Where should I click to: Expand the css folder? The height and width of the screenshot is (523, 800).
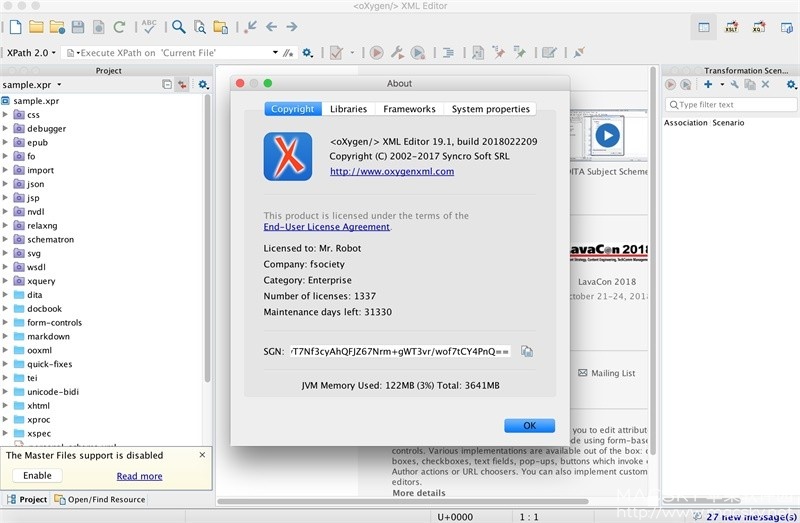[x=5, y=114]
